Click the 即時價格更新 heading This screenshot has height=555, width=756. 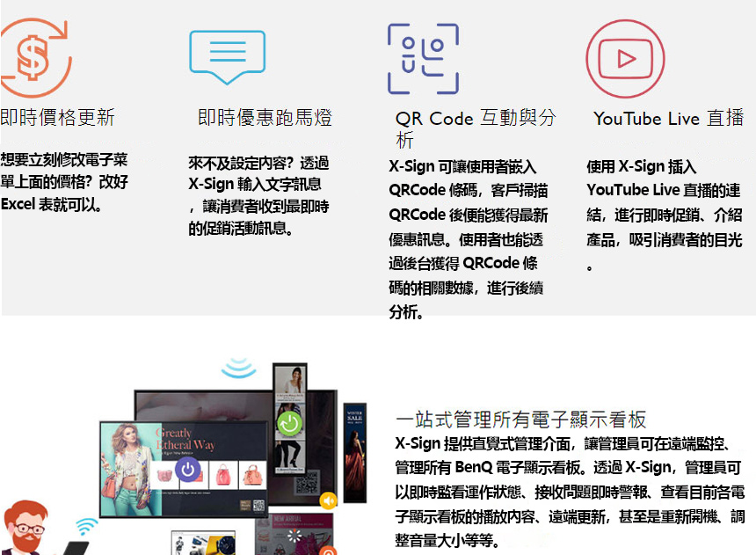click(x=57, y=118)
